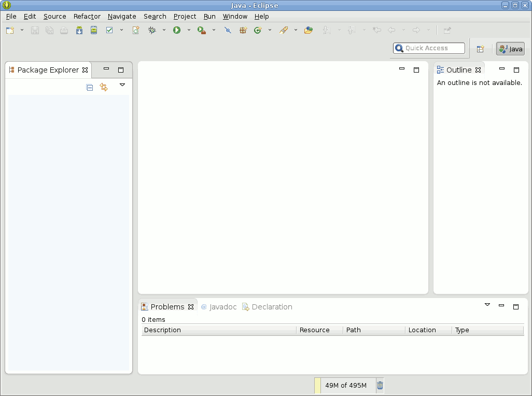Click the Next Annotation toolbar icon
532x396 pixels.
326,30
